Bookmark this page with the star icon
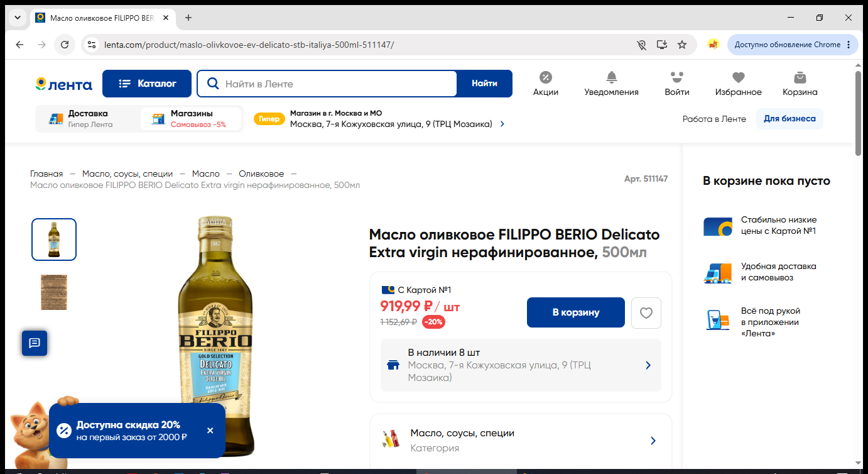Image resolution: width=868 pixels, height=474 pixels. (682, 45)
